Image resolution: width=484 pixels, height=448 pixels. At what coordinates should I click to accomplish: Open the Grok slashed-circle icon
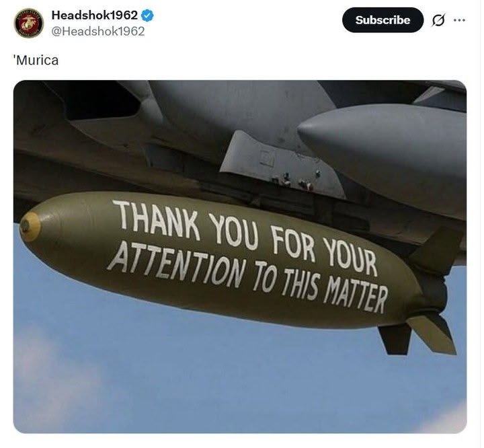pos(438,20)
